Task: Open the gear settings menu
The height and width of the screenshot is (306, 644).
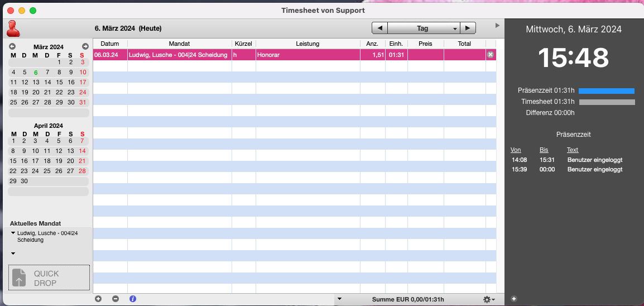Action: pyautogui.click(x=488, y=299)
